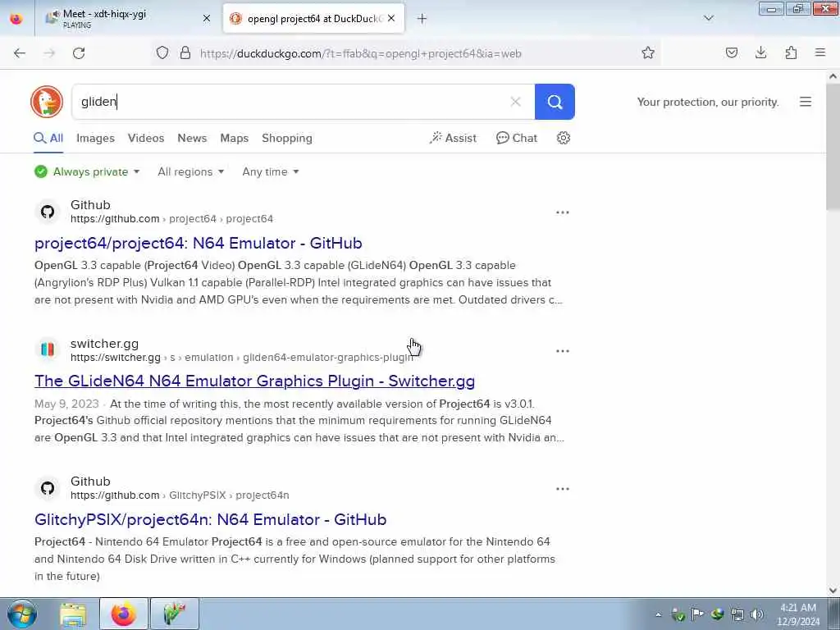Reload the current page
This screenshot has width=840, height=630.
(79, 53)
